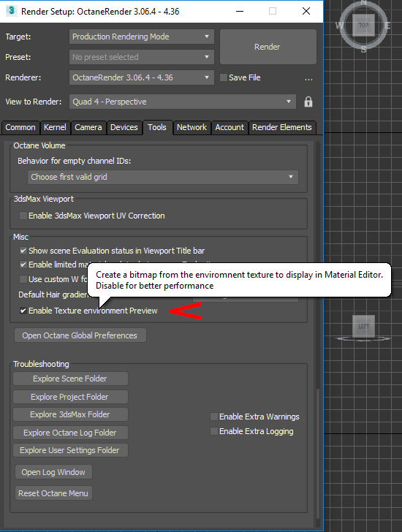Click Explore Project Folder button
The image size is (402, 532).
[x=70, y=397]
